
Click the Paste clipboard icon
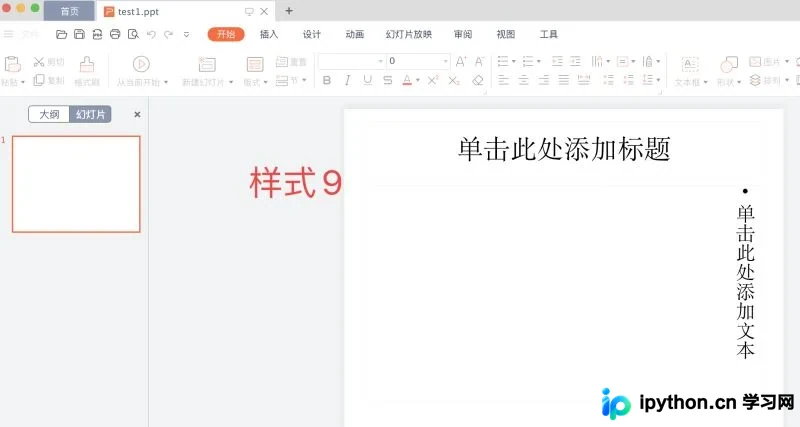(12, 64)
